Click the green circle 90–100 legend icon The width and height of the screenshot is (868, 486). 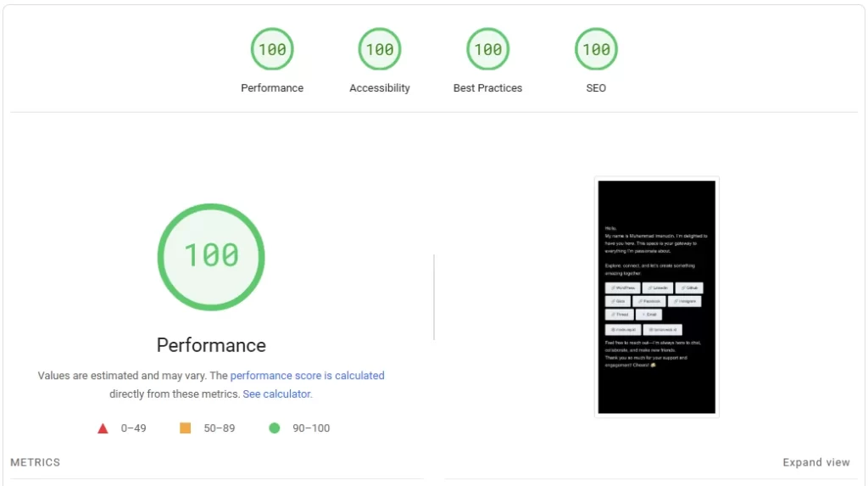click(x=274, y=428)
